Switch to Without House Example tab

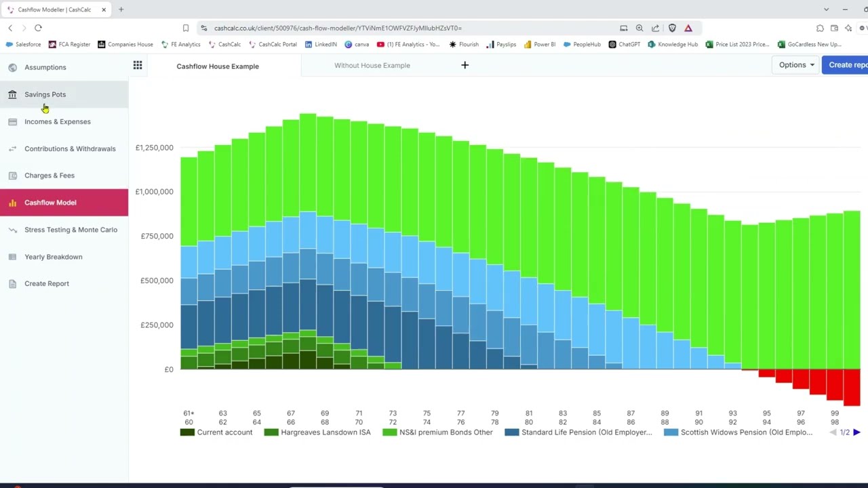point(372,65)
